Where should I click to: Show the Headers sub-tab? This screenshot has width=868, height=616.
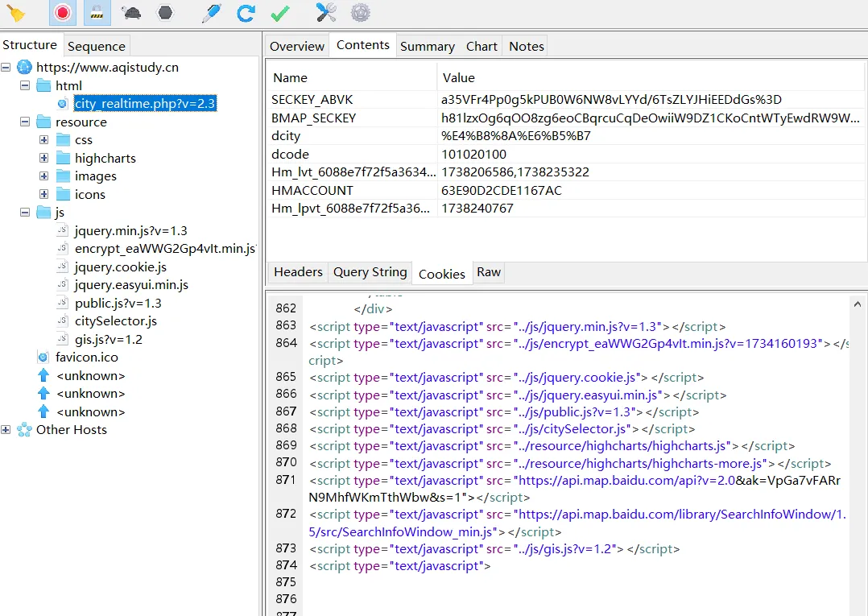[298, 271]
